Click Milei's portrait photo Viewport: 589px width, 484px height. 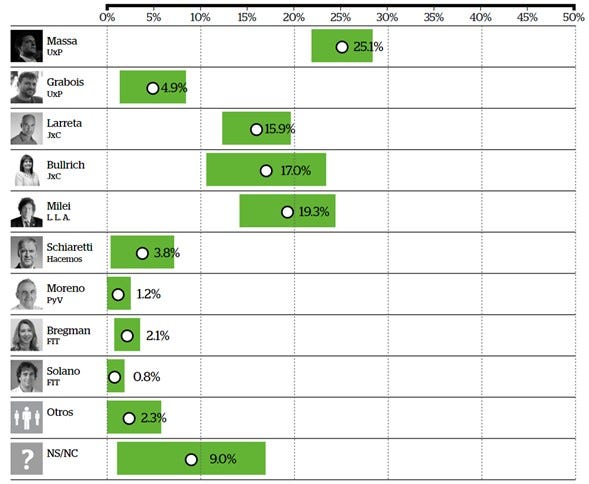click(x=27, y=211)
